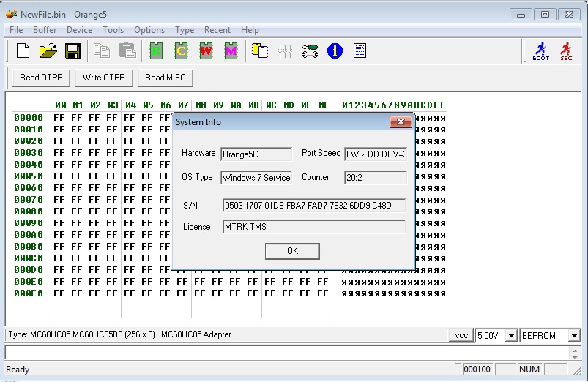Image resolution: width=588 pixels, height=382 pixels.
Task: Click the 0F column header
Action: pos(324,105)
